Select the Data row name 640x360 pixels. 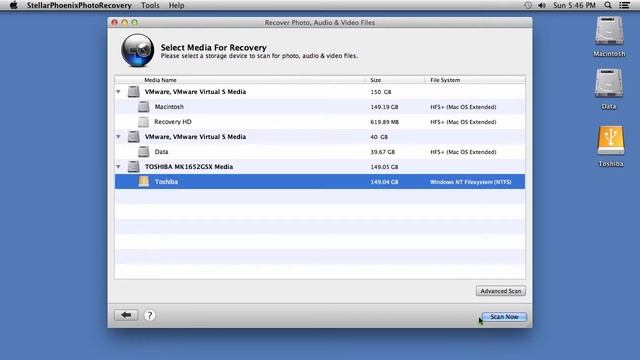click(161, 152)
